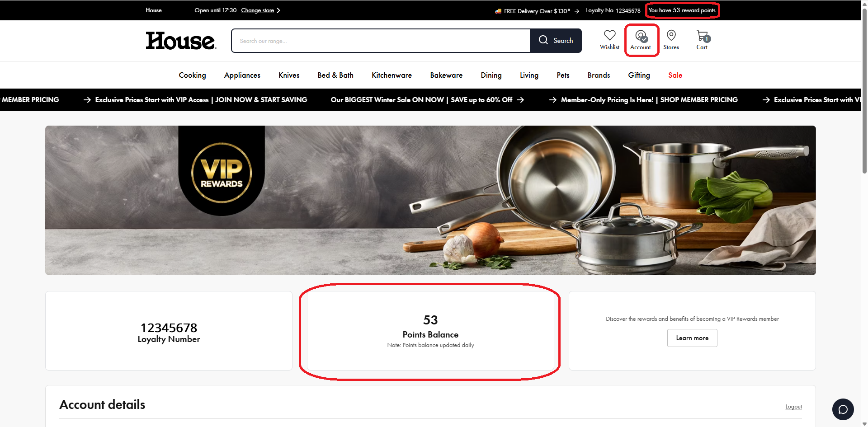Click the arrow beside Change store
The image size is (868, 427).
point(278,10)
